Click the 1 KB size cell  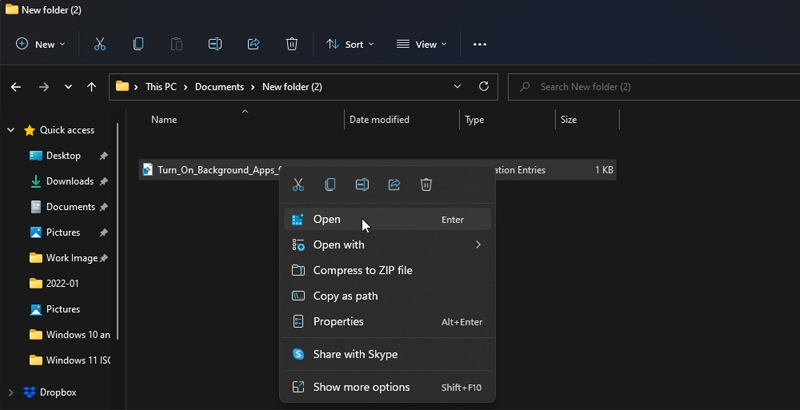[x=604, y=170]
